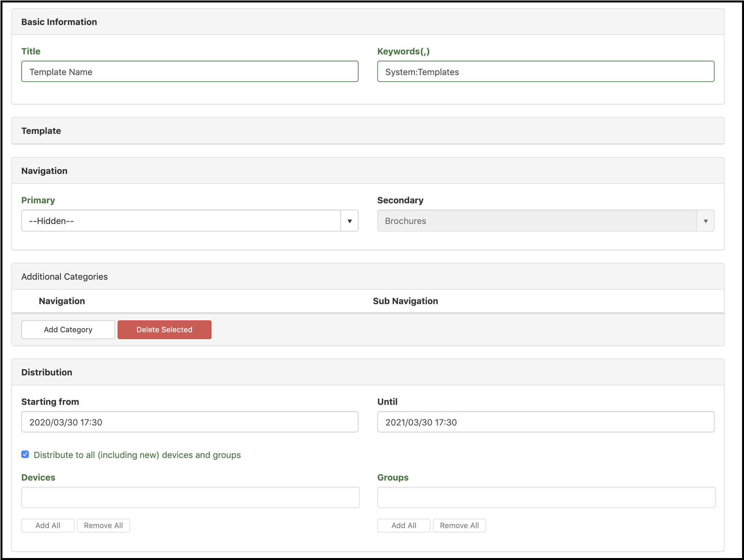Click the Additional Categories header
744x560 pixels.
coord(64,276)
